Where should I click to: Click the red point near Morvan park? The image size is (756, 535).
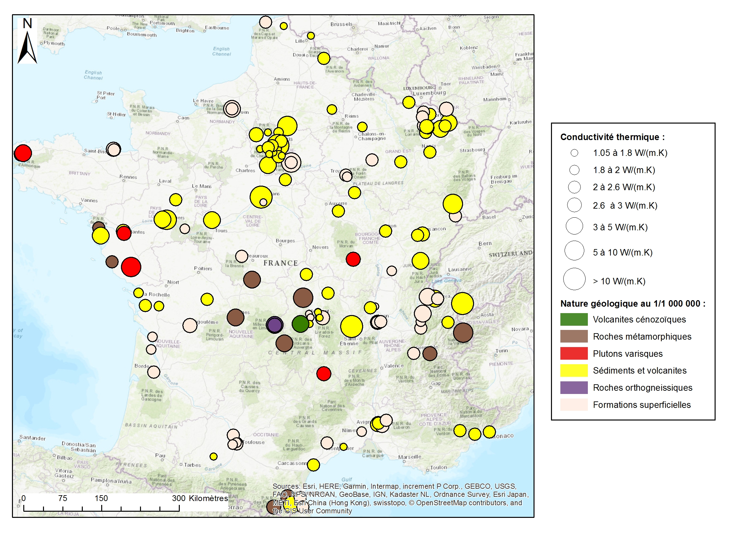click(x=353, y=259)
